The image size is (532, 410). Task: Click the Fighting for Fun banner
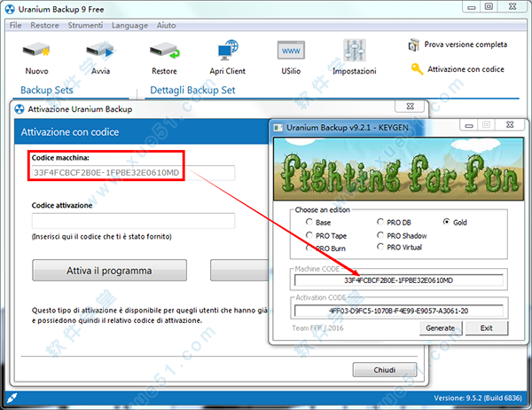click(399, 169)
